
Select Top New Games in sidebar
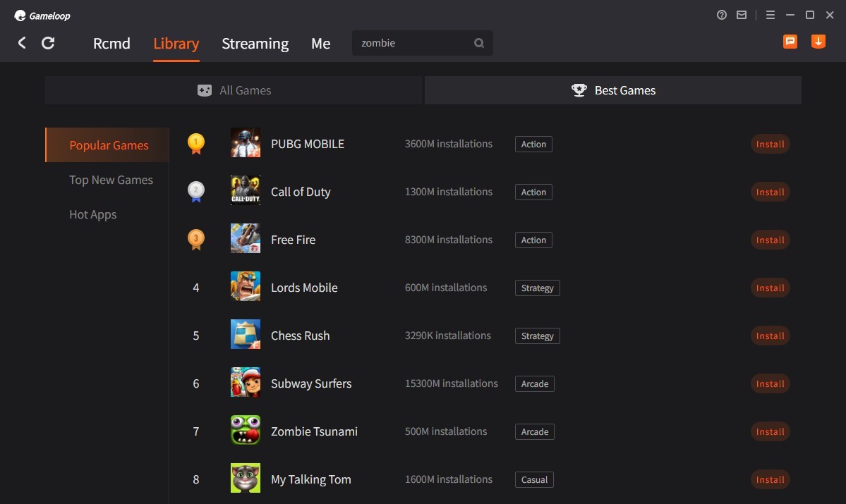click(111, 180)
